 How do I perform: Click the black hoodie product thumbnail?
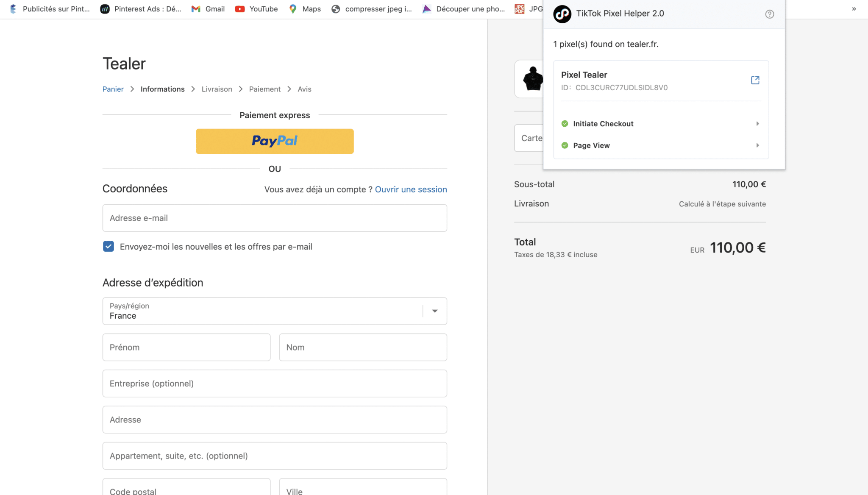click(x=532, y=79)
